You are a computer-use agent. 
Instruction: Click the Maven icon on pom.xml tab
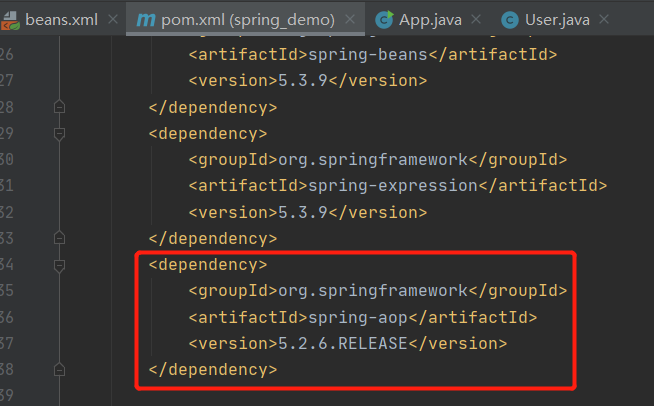point(147,19)
